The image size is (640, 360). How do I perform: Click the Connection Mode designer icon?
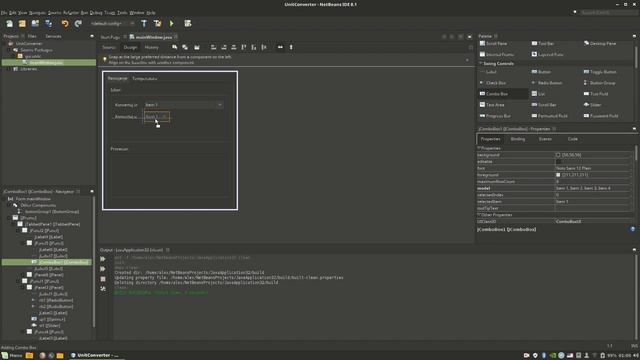pyautogui.click(x=185, y=47)
